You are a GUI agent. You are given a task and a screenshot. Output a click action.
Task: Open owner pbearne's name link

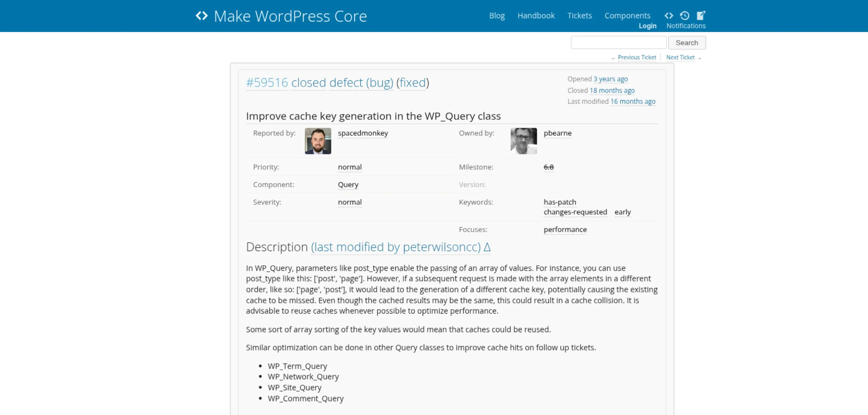pos(558,133)
